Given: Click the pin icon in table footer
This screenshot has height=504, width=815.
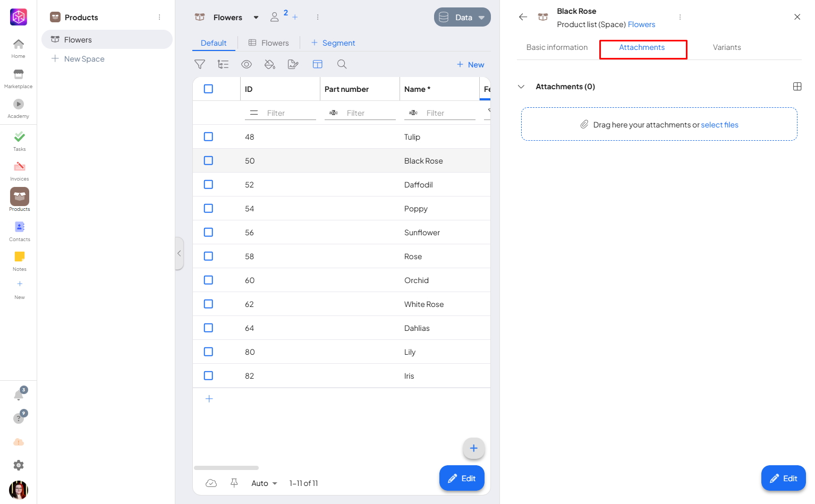Looking at the screenshot, I should coord(234,483).
